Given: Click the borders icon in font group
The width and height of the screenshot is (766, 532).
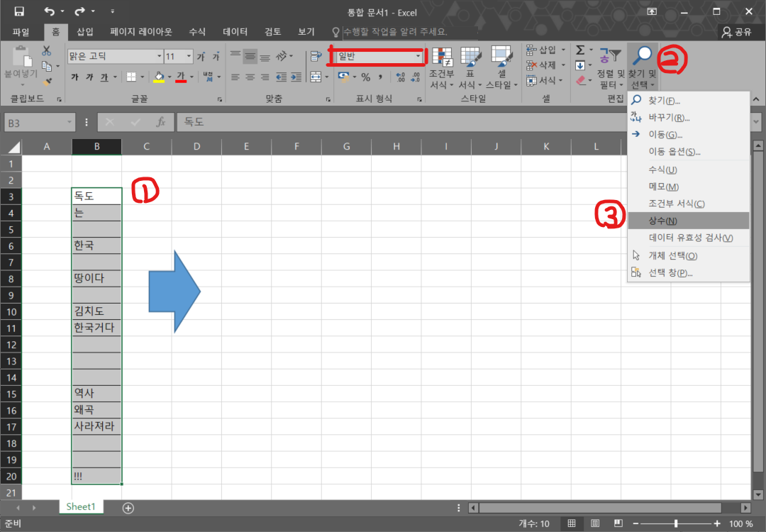Looking at the screenshot, I should point(131,77).
